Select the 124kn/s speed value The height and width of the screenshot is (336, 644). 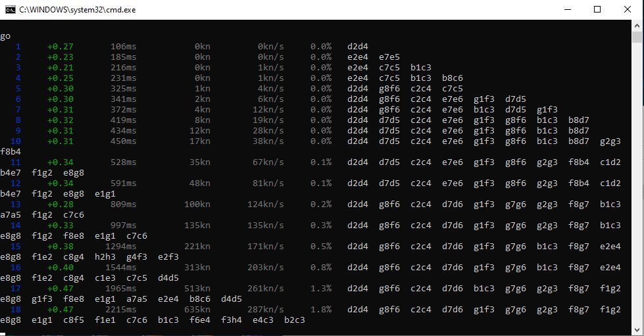point(265,204)
